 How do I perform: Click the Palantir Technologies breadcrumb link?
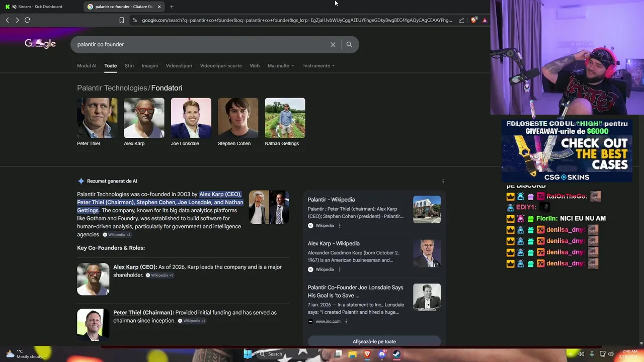[112, 88]
